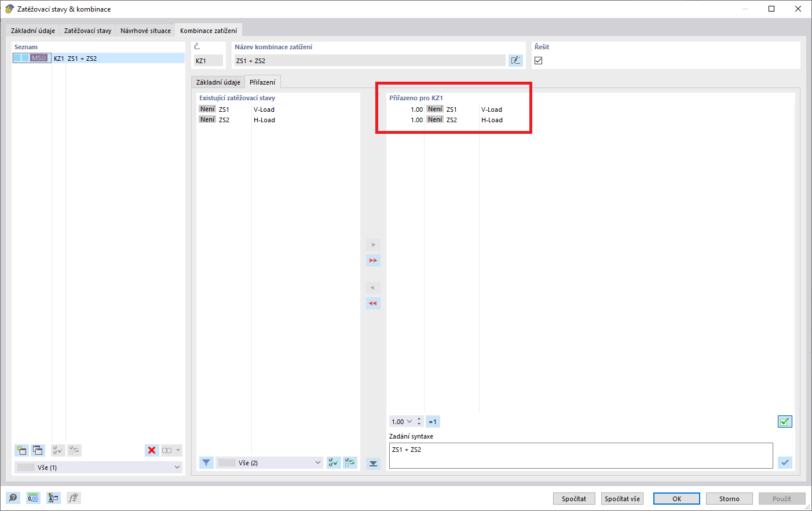Click the invert selection icon next to Vše (2)

tap(350, 462)
